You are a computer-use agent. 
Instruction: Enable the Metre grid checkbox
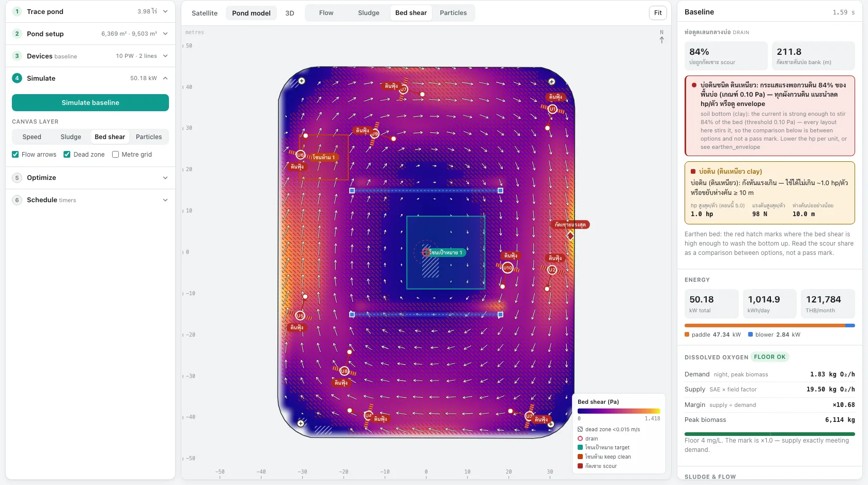[x=116, y=155]
